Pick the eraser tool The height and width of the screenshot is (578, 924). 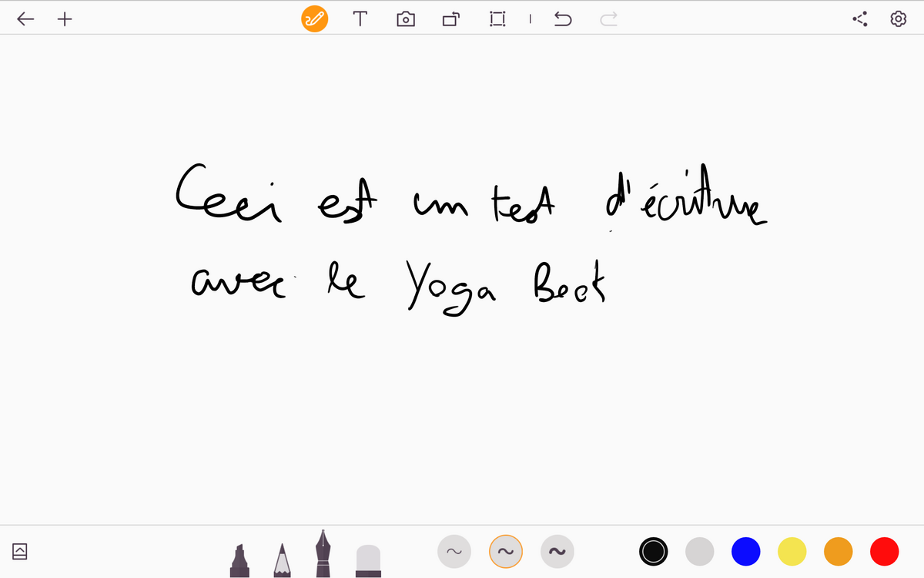coord(368,560)
